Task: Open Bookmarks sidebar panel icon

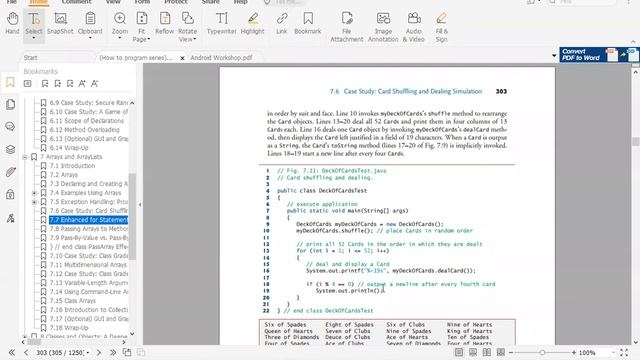Action: point(10,82)
